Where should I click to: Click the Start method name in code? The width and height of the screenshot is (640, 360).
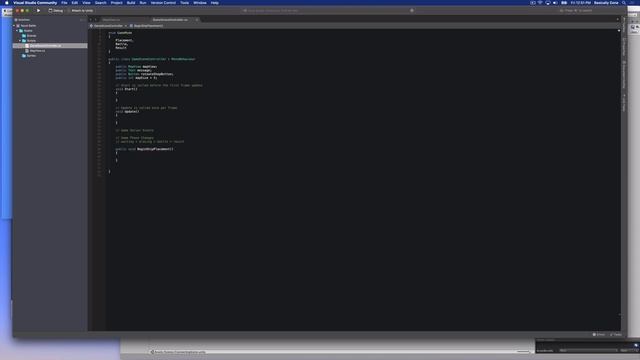point(131,89)
